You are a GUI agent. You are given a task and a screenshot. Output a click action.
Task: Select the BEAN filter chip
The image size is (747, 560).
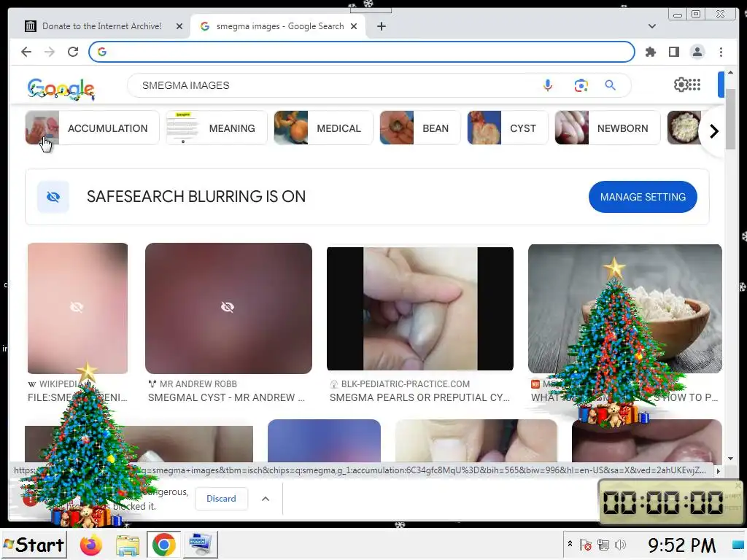point(419,128)
